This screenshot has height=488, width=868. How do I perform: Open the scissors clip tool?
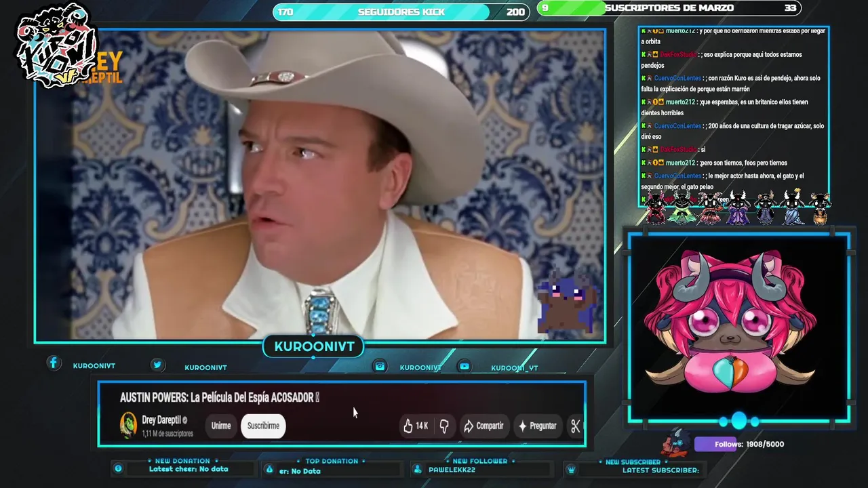pos(575,426)
